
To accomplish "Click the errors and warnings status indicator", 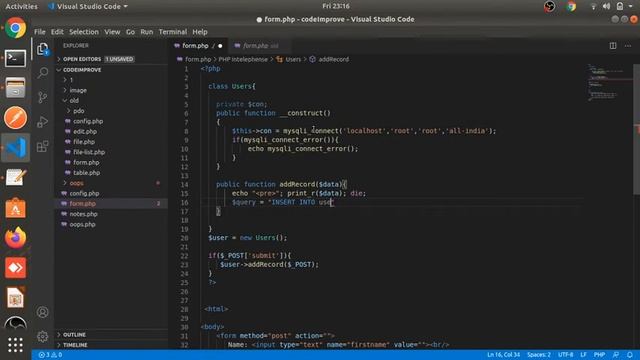I will tap(50, 355).
